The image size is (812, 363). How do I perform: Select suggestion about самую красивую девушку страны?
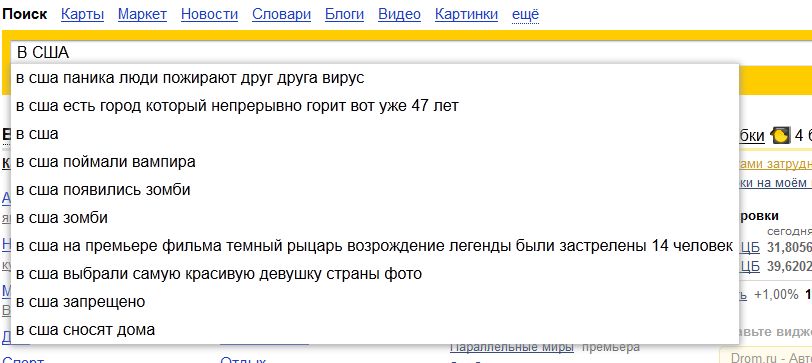[375, 274]
